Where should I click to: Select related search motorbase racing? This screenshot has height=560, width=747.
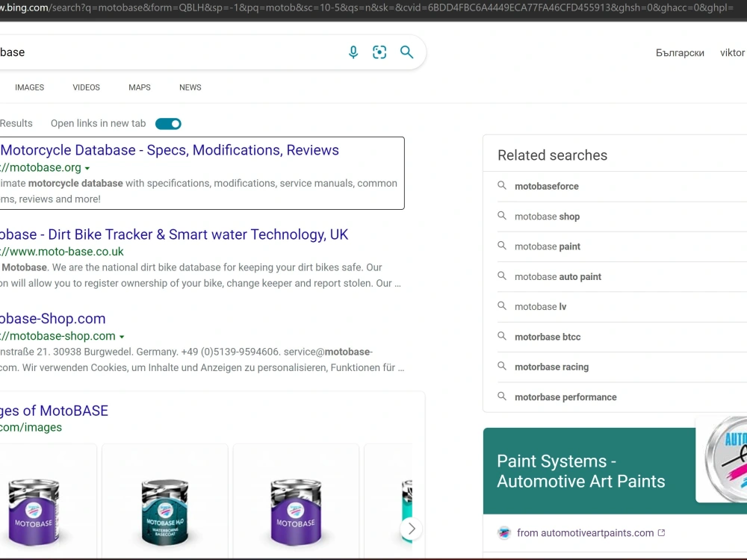coord(552,367)
